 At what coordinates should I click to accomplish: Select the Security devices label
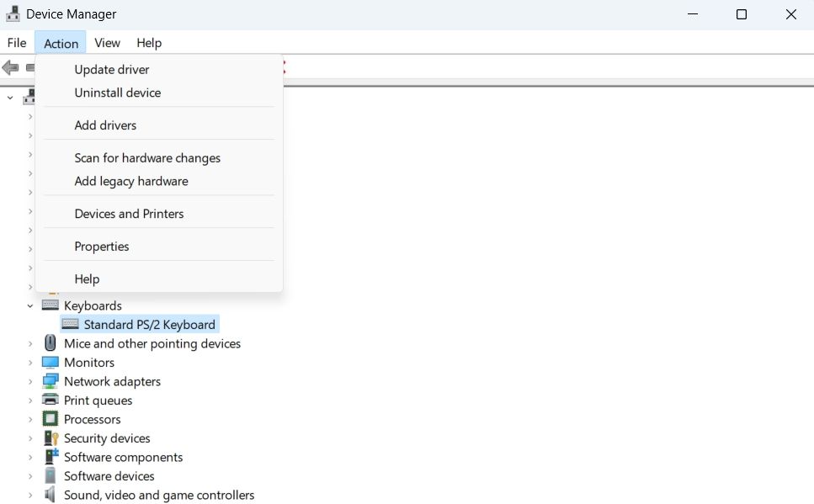107,438
